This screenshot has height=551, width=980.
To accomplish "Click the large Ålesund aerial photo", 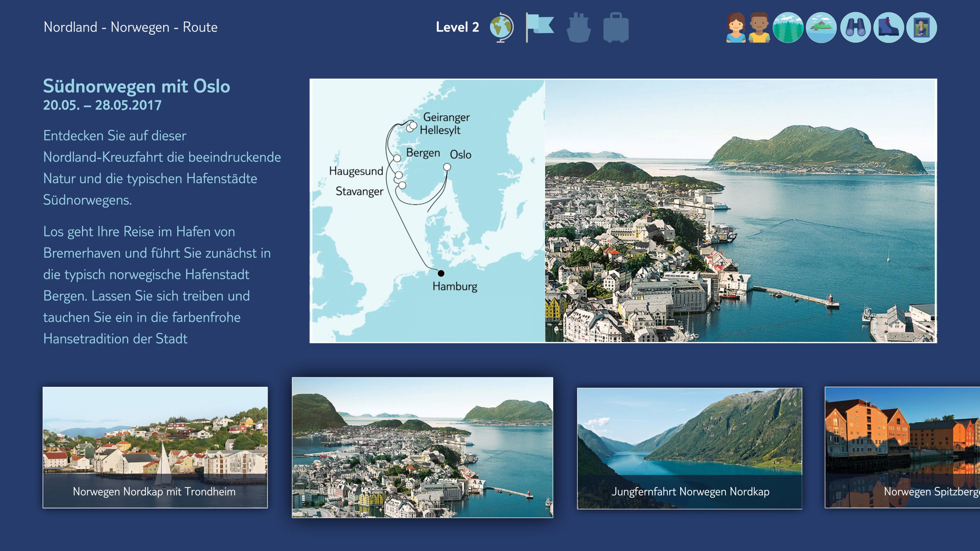I will pos(740,210).
